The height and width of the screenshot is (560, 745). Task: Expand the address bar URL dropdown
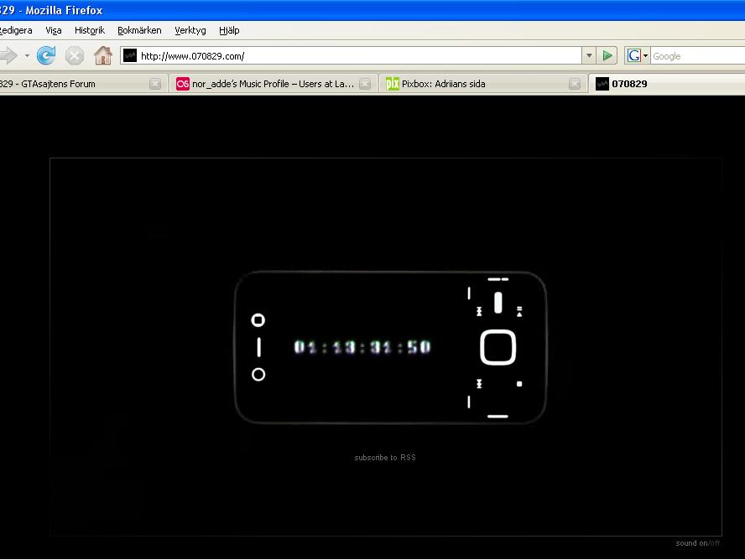point(589,55)
